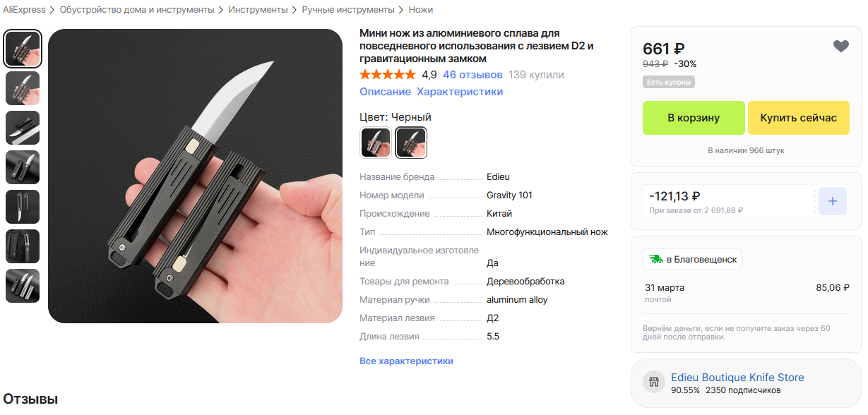The image size is (868, 415).
Task: View the second product thumbnail
Action: tap(23, 88)
